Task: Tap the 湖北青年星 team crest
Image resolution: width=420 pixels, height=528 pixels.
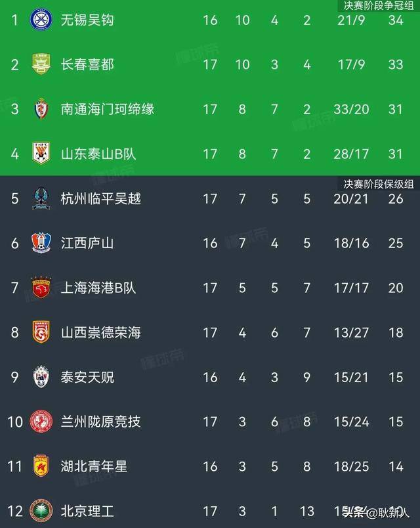Action: coord(41,466)
